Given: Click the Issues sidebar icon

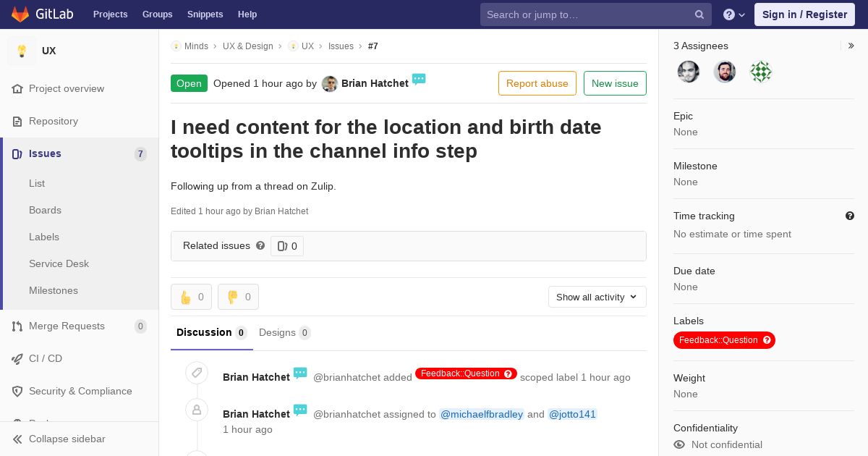Looking at the screenshot, I should 17,153.
